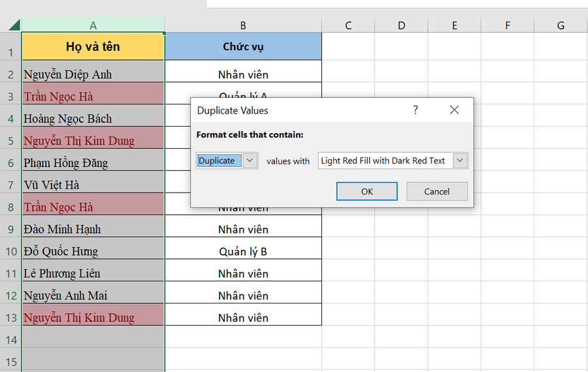The height and width of the screenshot is (372, 588).
Task: Select column A header
Action: (93, 25)
